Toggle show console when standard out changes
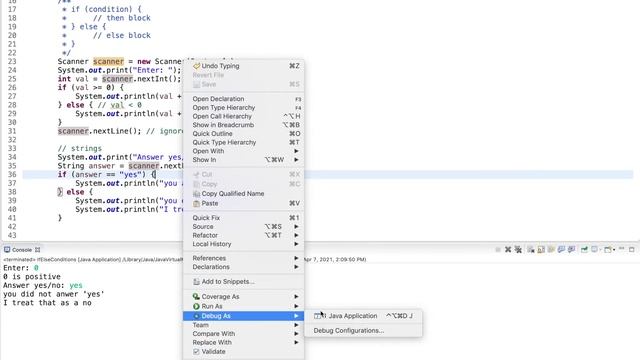640x360 pixels. (561, 249)
